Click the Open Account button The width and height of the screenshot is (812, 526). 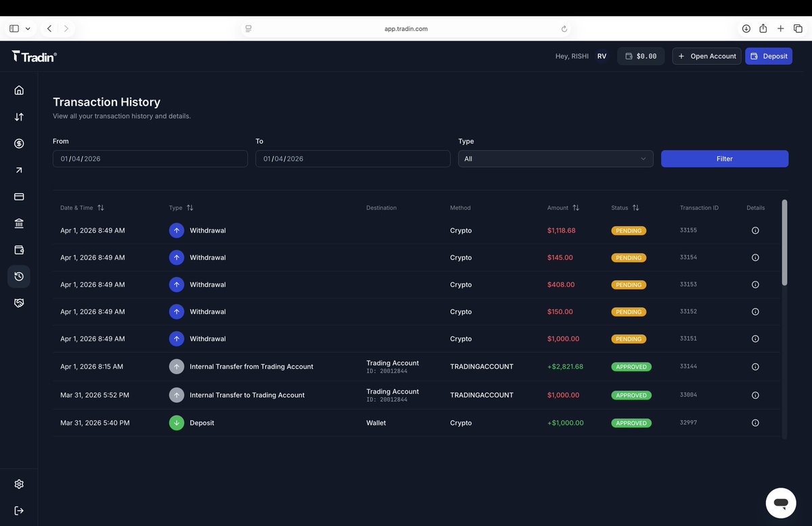click(x=706, y=56)
